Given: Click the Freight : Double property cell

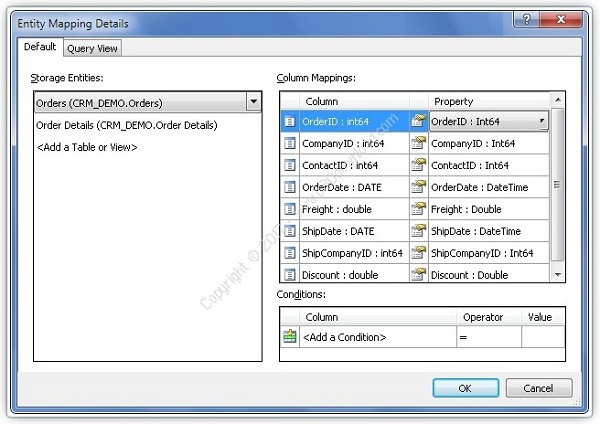Looking at the screenshot, I should tap(489, 209).
